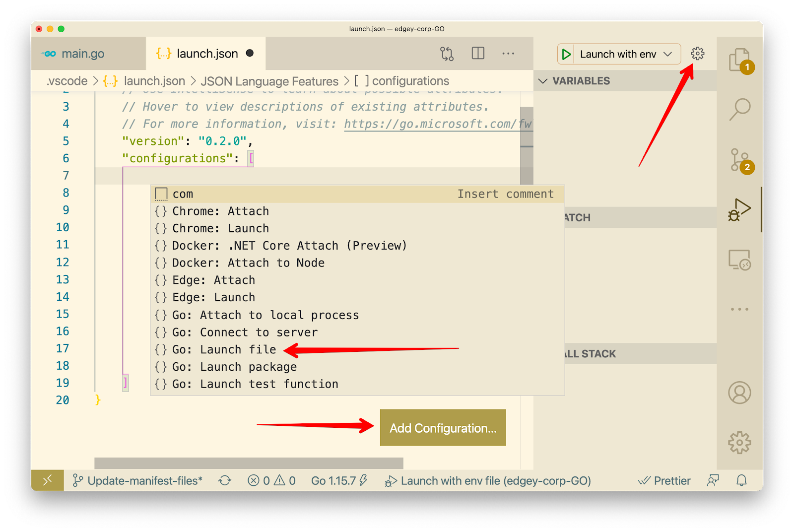Pick Go: Launch file snippet
Image resolution: width=794 pixels, height=532 pixels.
(x=357, y=350)
